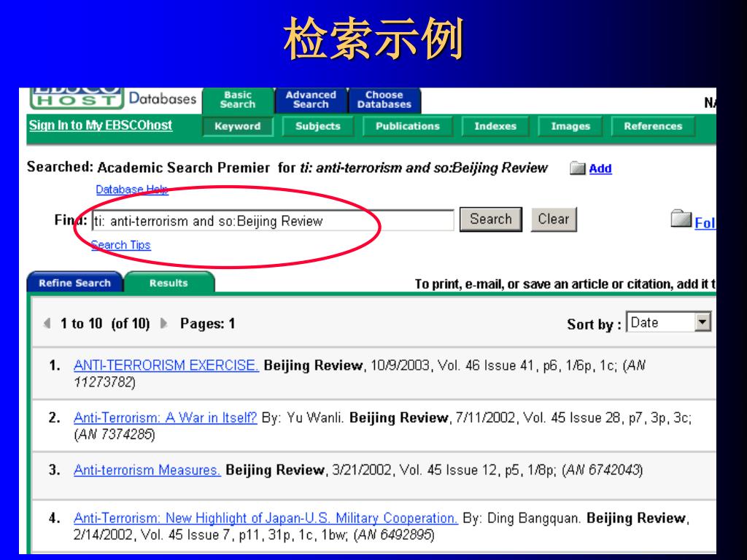Screen dimensions: 747x560
Task: Open New Highlight of Japan-U.S. Military Cooperation link
Action: point(266,518)
